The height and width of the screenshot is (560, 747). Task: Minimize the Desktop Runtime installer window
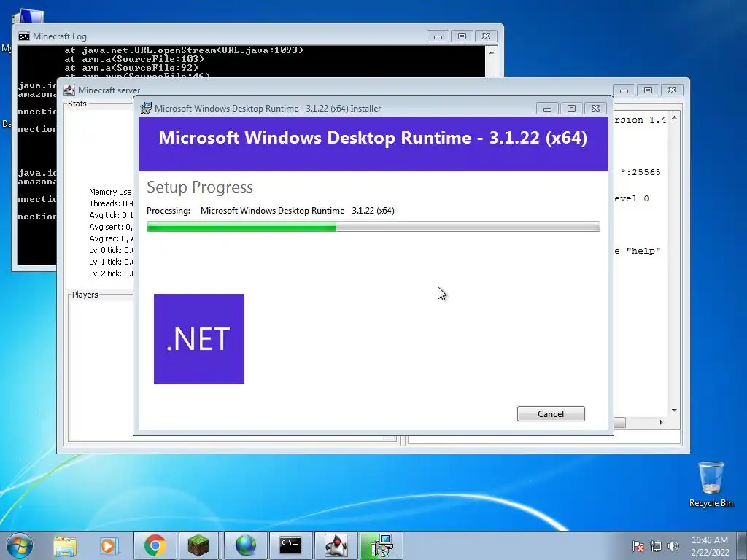coord(547,109)
